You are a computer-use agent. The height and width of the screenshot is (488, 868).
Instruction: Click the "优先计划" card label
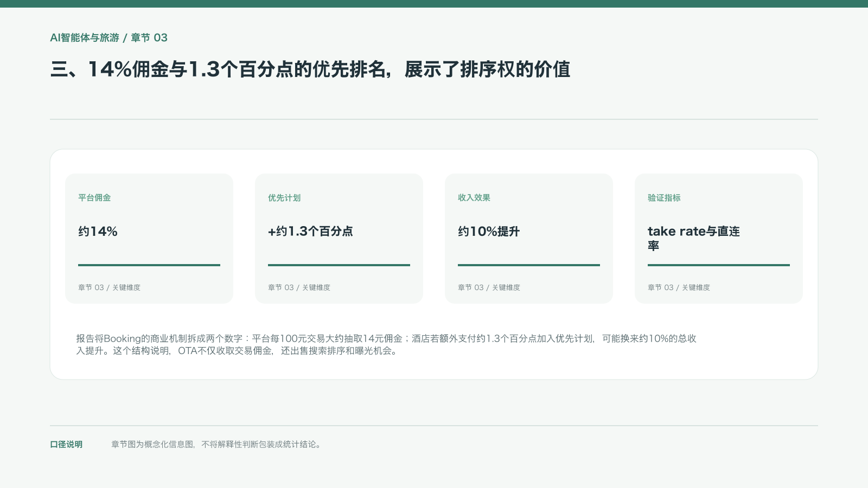coord(284,198)
